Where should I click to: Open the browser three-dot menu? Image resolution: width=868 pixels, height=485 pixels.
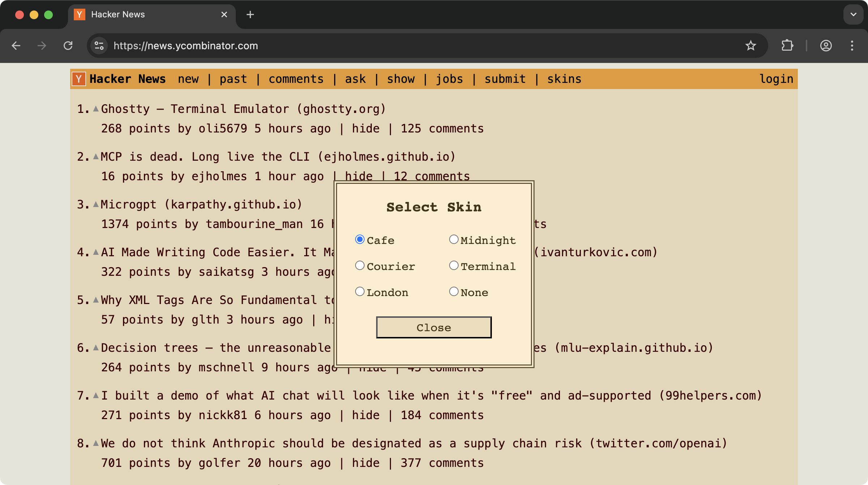point(852,46)
